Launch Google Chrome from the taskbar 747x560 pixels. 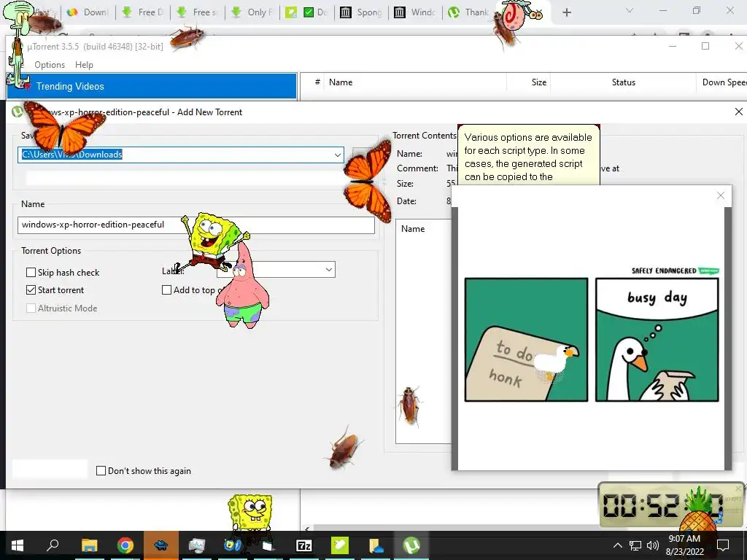click(x=125, y=545)
